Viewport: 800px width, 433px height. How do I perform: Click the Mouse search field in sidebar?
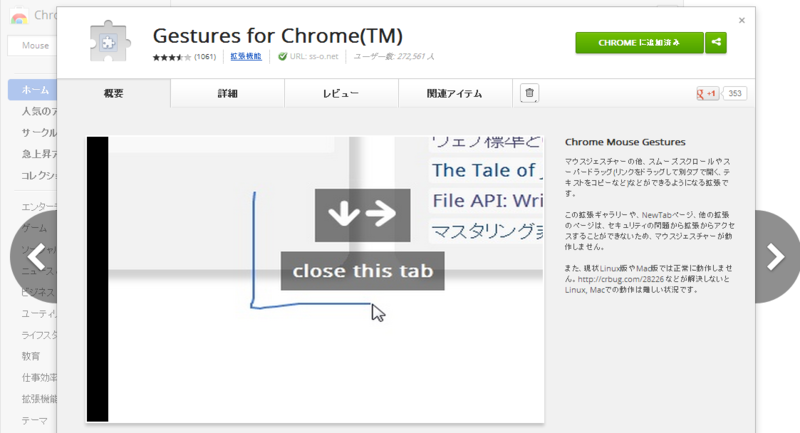(x=33, y=45)
